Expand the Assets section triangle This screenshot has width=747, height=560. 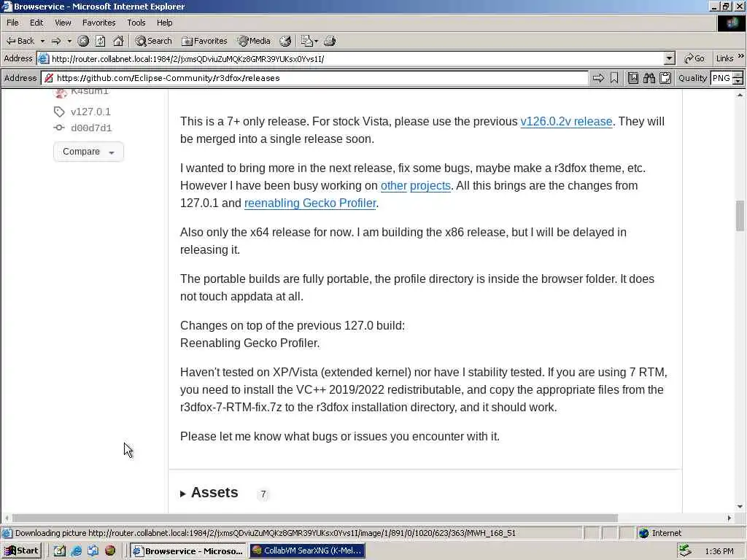(183, 494)
